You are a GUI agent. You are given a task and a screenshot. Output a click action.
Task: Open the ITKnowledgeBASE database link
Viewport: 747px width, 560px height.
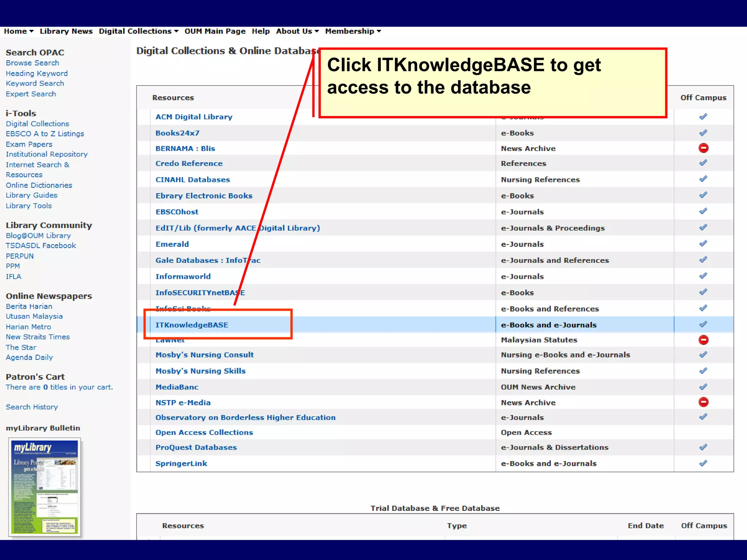[x=192, y=325]
